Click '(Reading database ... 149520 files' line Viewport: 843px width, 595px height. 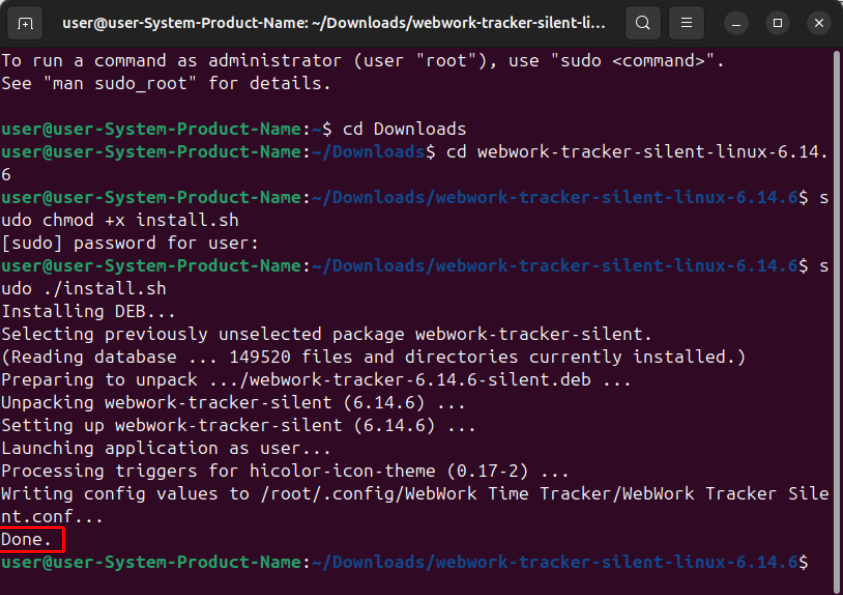click(x=374, y=357)
